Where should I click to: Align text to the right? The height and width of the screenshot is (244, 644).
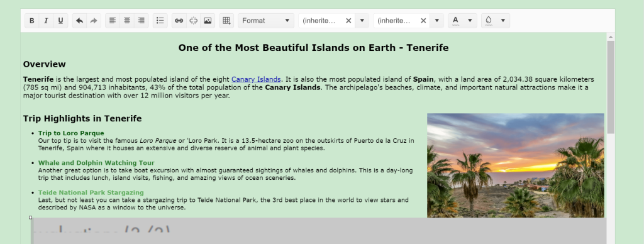tap(142, 21)
